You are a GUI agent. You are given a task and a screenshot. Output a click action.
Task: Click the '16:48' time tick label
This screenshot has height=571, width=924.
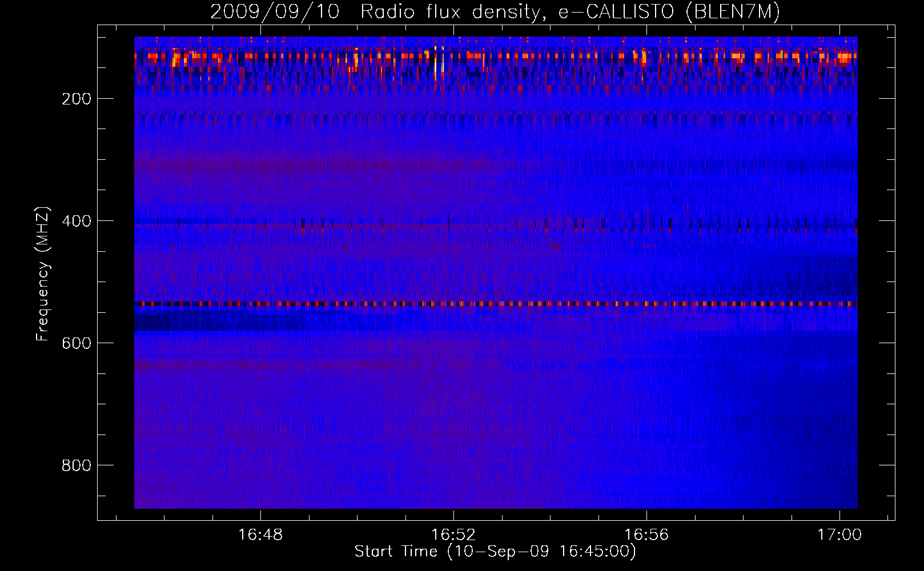click(x=260, y=535)
